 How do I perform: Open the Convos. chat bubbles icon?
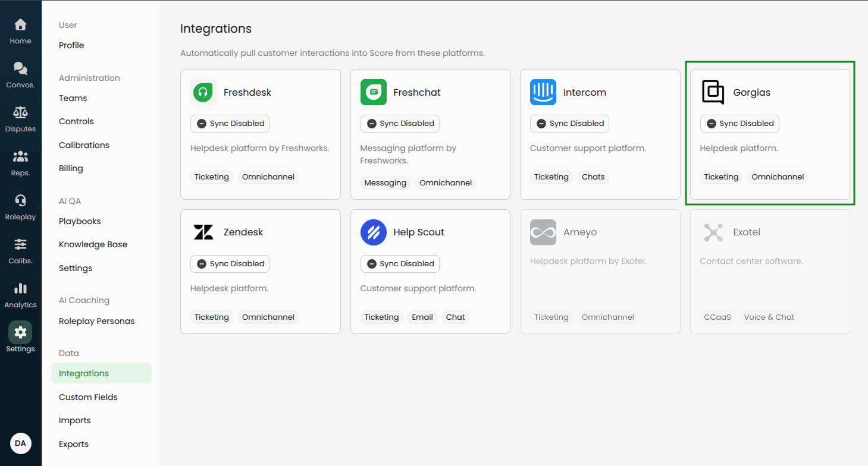pyautogui.click(x=20, y=69)
